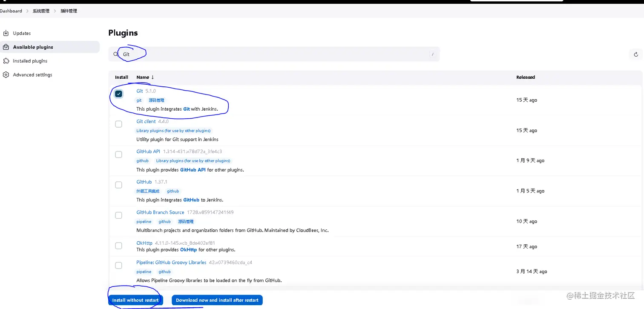644x309 pixels.
Task: Click github tag under GitHub API
Action: tap(143, 161)
